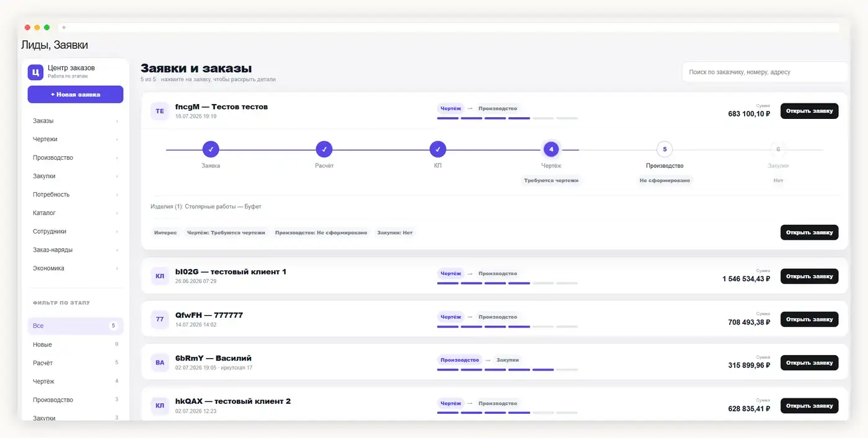Select the completed Заявка step circle
868x438 pixels.
(x=211, y=149)
